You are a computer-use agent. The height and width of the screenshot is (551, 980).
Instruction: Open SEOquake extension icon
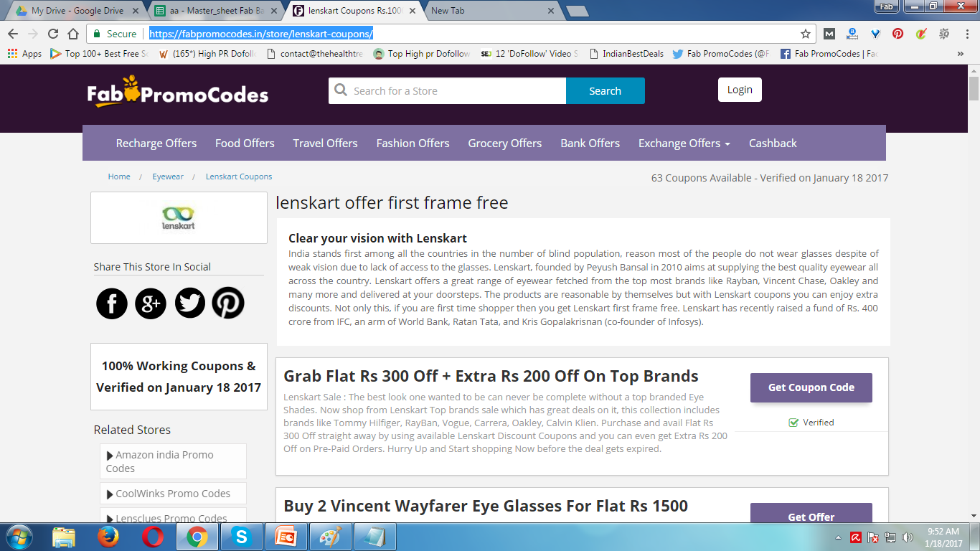[x=944, y=34]
